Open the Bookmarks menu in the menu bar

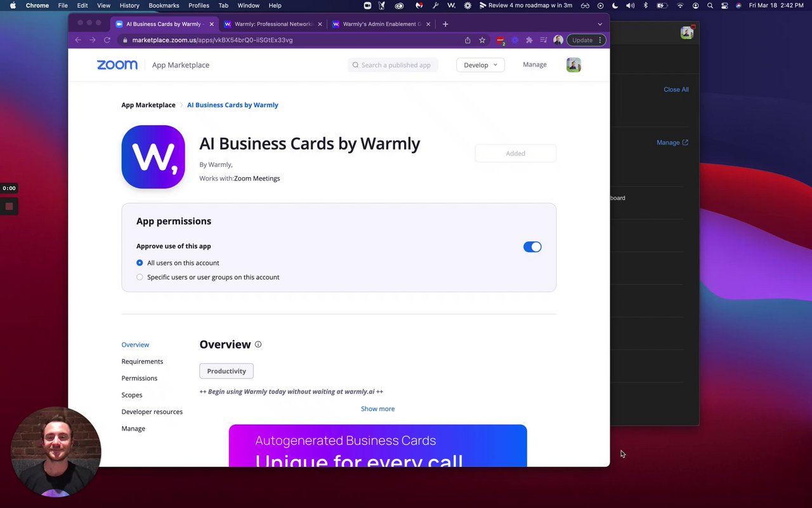point(164,5)
